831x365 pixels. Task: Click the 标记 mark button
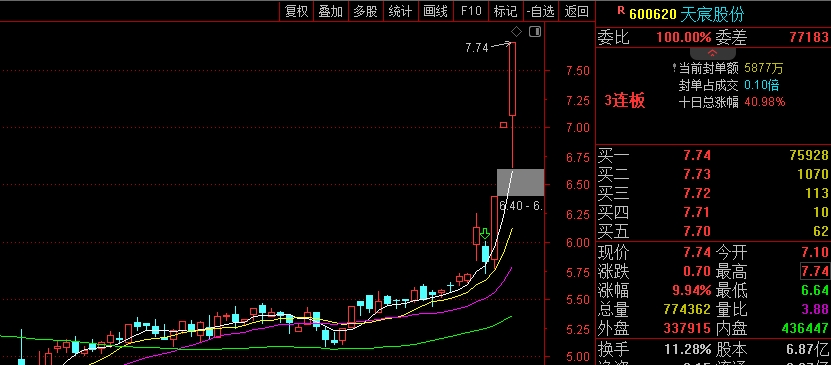coord(505,11)
